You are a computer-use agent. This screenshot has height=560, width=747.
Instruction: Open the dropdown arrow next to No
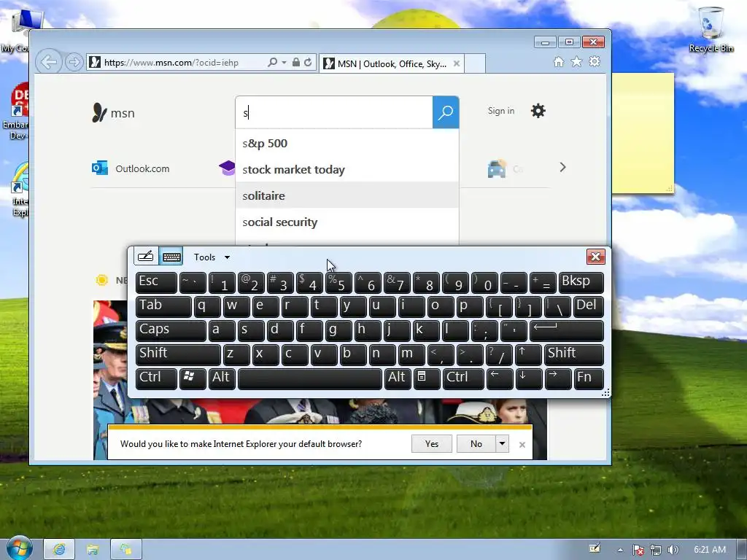pos(502,444)
